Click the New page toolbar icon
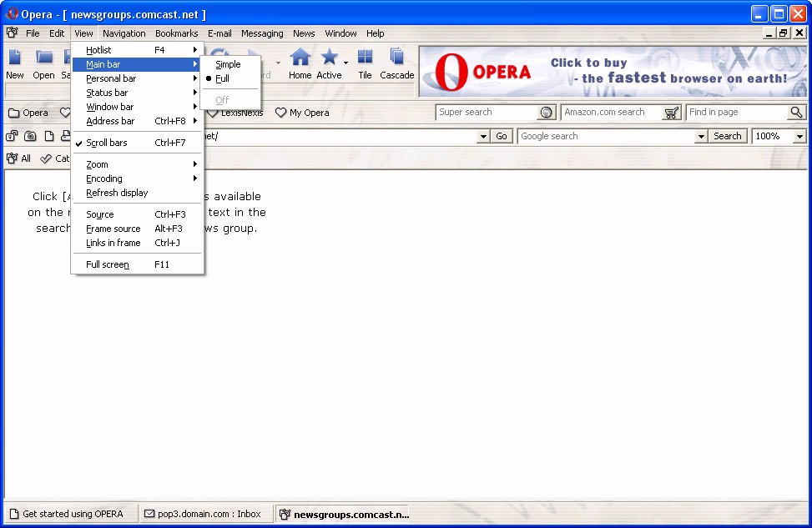Image resolution: width=812 pixels, height=528 pixels. point(15,58)
